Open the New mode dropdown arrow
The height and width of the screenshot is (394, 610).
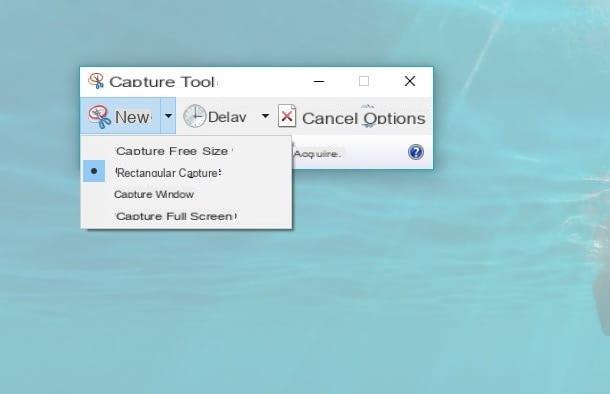168,116
